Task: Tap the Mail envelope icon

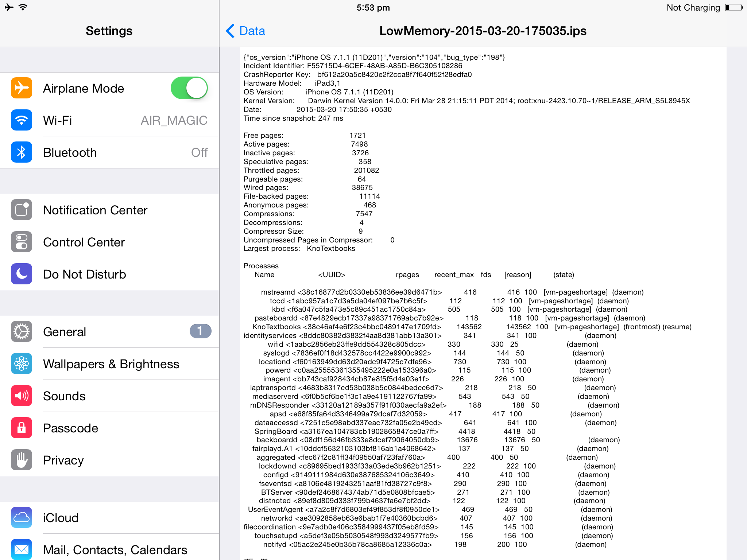Action: [x=22, y=549]
